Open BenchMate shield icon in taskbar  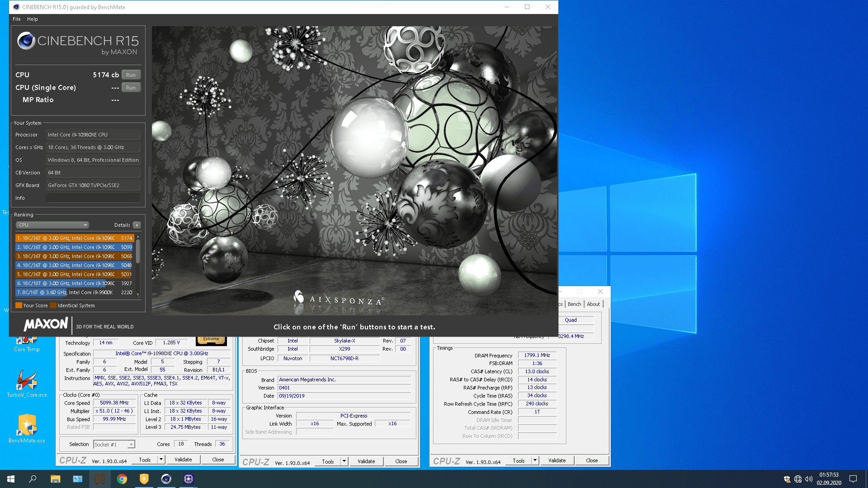pyautogui.click(x=144, y=479)
